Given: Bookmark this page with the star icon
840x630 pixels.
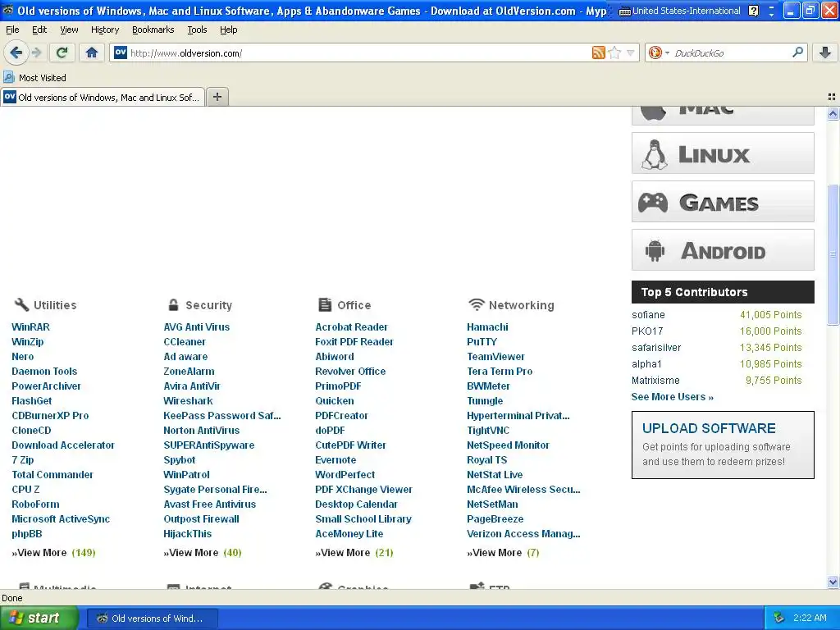Looking at the screenshot, I should click(x=614, y=52).
